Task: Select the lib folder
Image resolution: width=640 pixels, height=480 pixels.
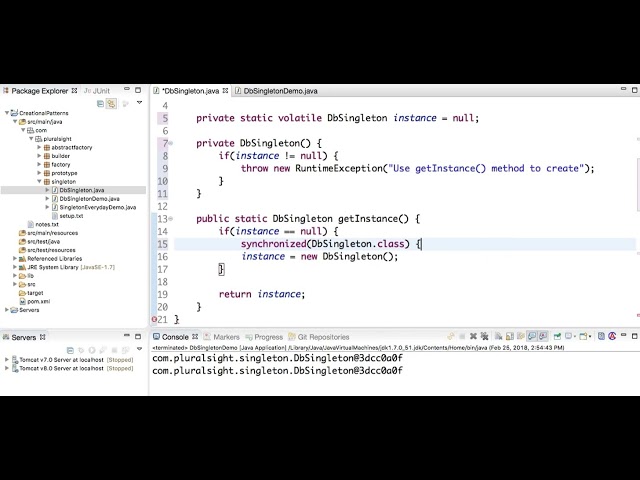Action: (x=30, y=276)
